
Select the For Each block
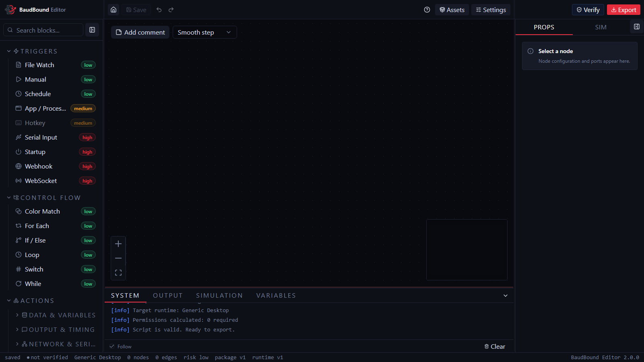(56, 226)
